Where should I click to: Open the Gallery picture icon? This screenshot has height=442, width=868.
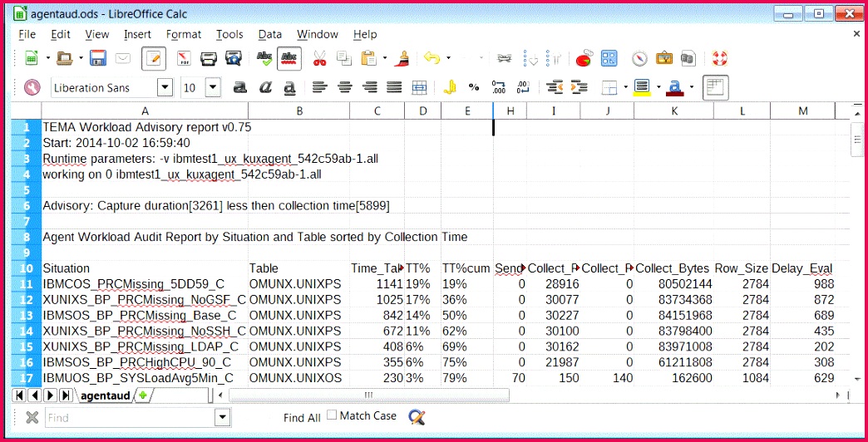pyautogui.click(x=664, y=58)
